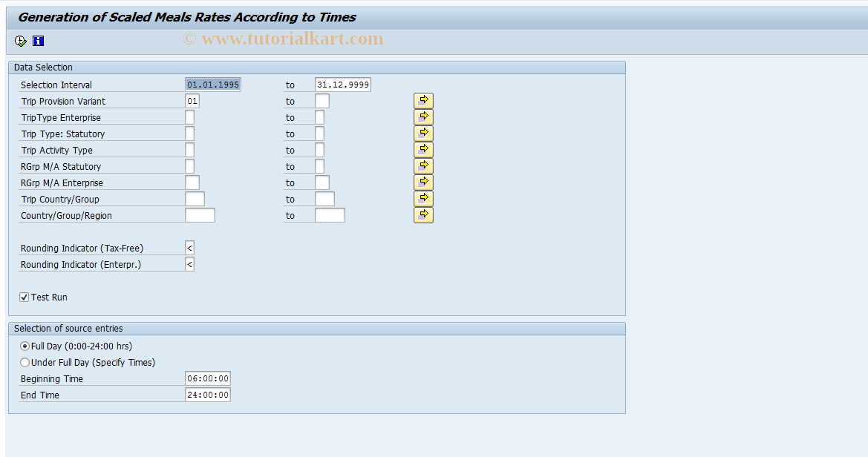Click the Trip Type: Statutory from field

[190, 134]
